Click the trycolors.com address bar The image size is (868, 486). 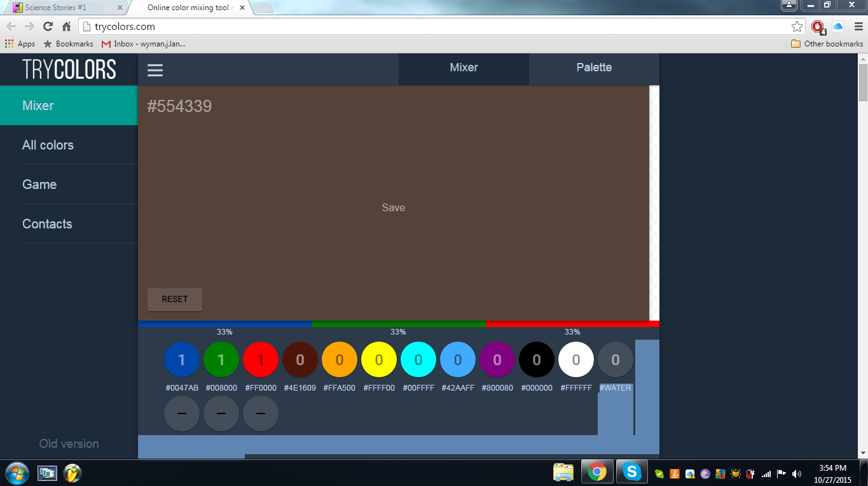[432, 27]
